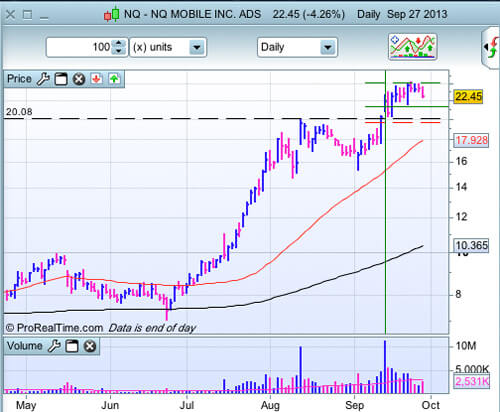Click the 16 price axis label
This screenshot has width=500, height=412.
462,162
